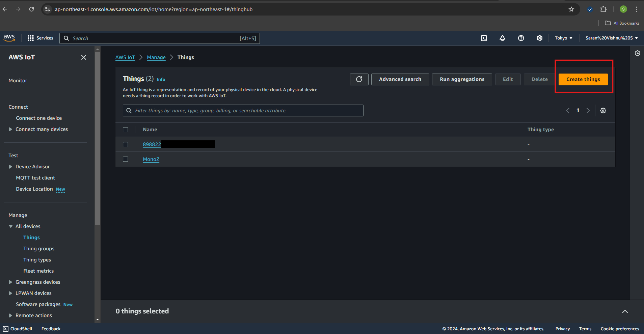Go to Manage breadcrumb
The height and width of the screenshot is (334, 644).
click(x=156, y=57)
